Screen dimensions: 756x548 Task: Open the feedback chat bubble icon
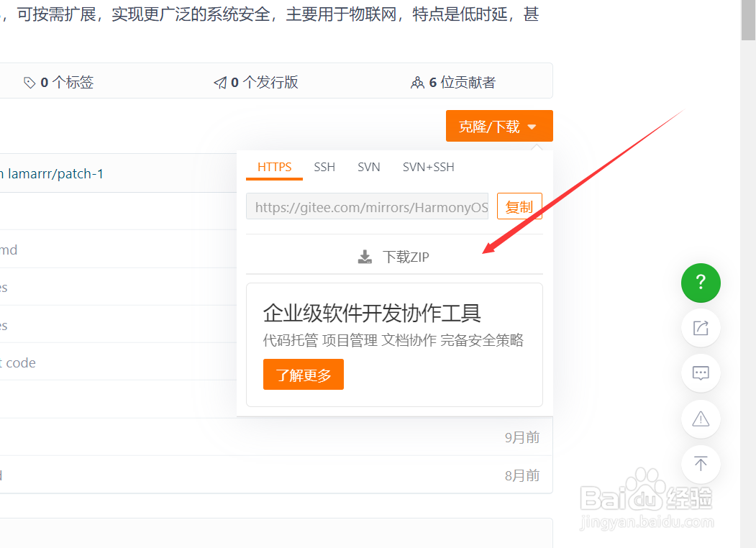tap(700, 373)
